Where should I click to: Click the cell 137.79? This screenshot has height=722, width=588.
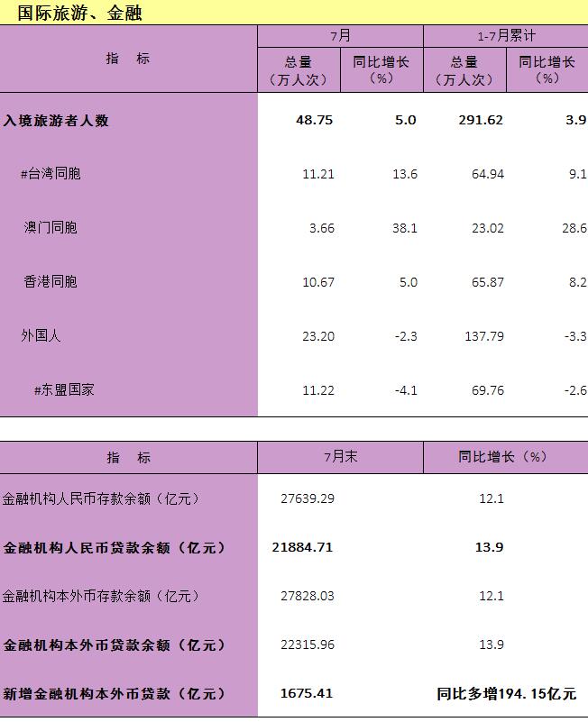(x=484, y=336)
